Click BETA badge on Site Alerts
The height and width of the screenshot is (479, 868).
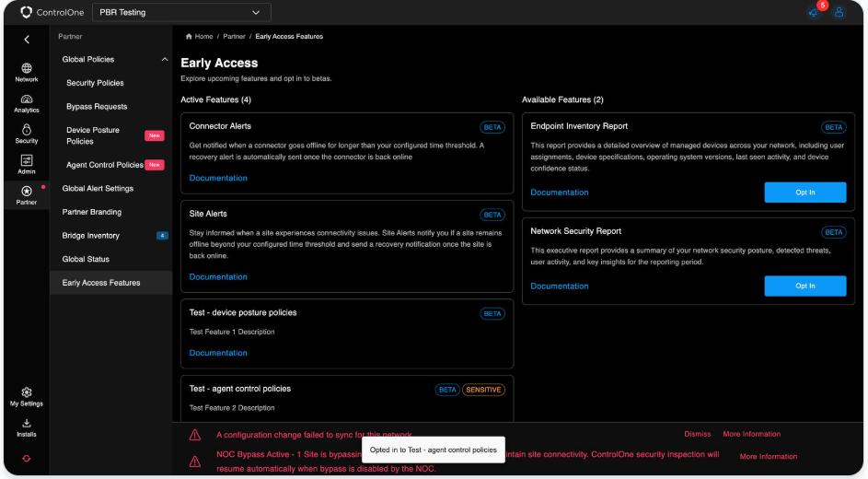(492, 215)
